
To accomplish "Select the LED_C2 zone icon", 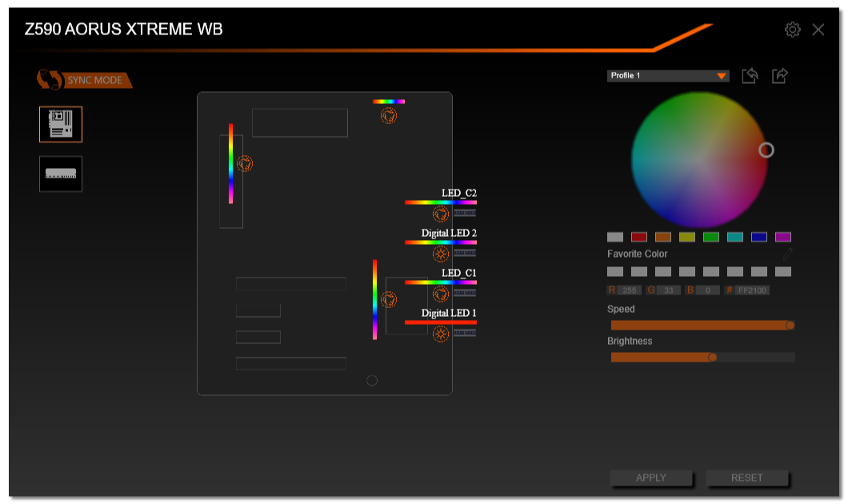I will (441, 214).
